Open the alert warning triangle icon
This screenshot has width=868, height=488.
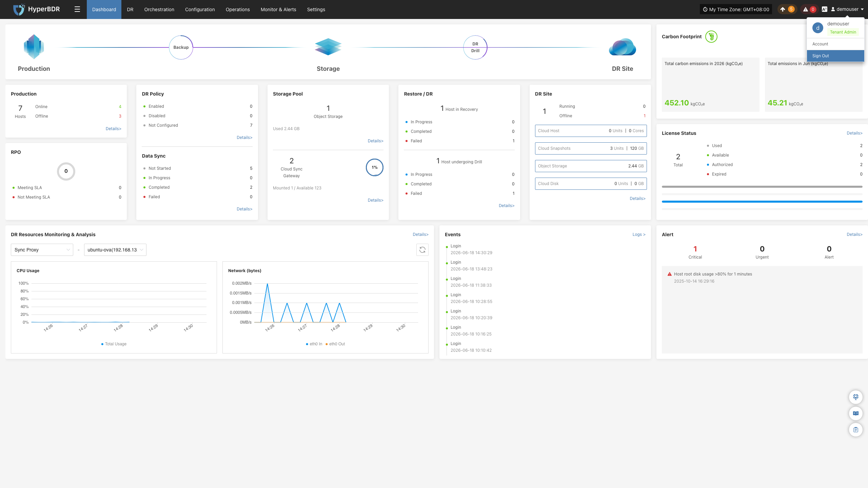805,9
